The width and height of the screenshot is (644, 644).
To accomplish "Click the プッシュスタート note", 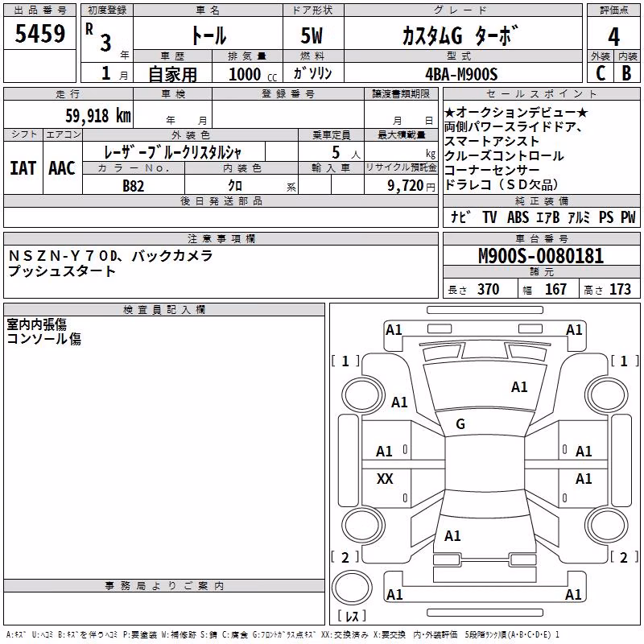I will 62,271.
